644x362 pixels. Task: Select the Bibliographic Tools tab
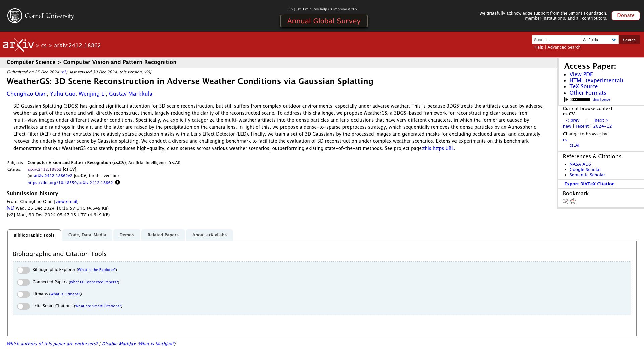tap(34, 235)
